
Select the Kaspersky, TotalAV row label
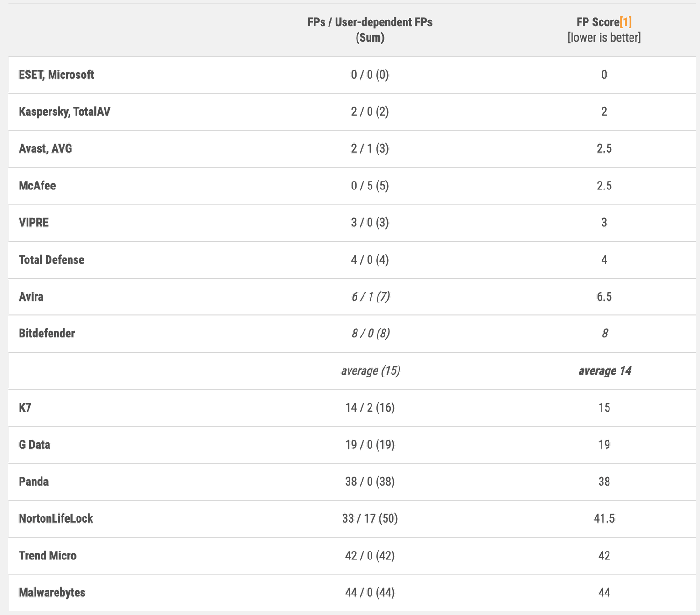64,112
